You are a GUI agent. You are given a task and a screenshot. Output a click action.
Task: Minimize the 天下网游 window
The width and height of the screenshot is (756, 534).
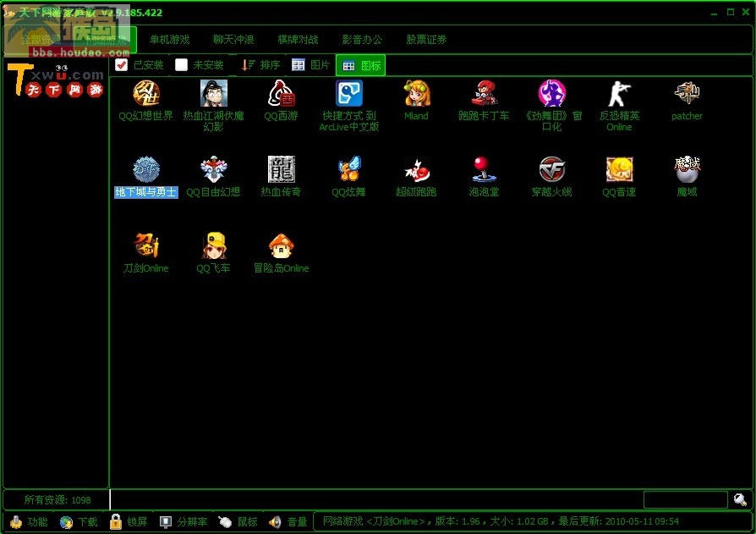pyautogui.click(x=714, y=13)
